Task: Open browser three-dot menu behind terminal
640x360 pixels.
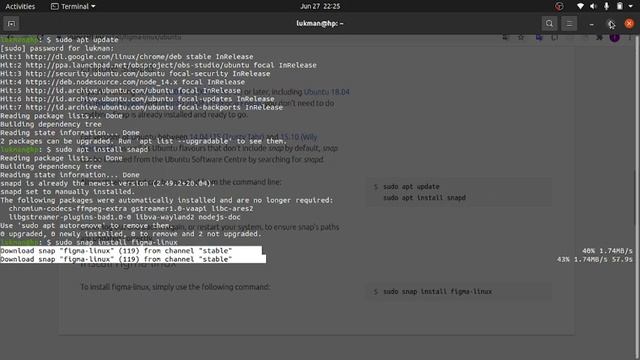Action: point(630,37)
